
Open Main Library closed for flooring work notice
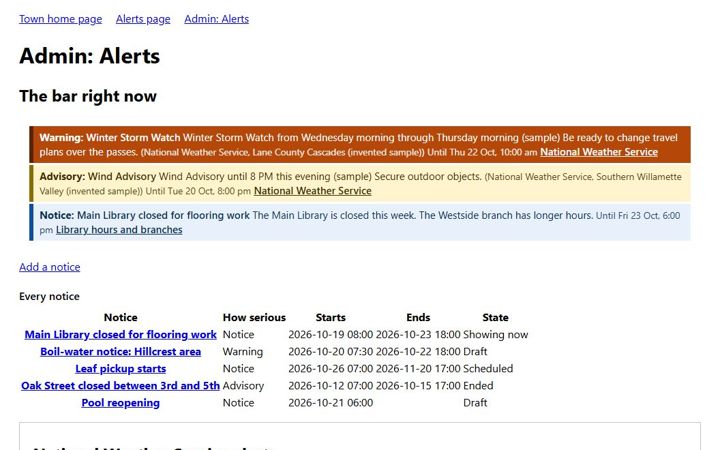[x=120, y=335]
